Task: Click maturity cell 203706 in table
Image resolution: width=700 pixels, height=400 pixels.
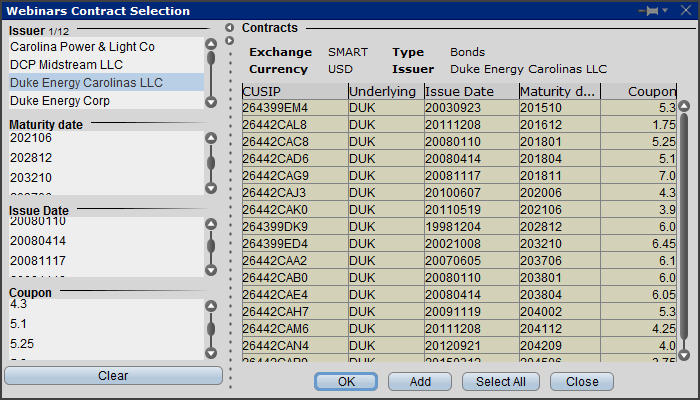Action: 560,261
